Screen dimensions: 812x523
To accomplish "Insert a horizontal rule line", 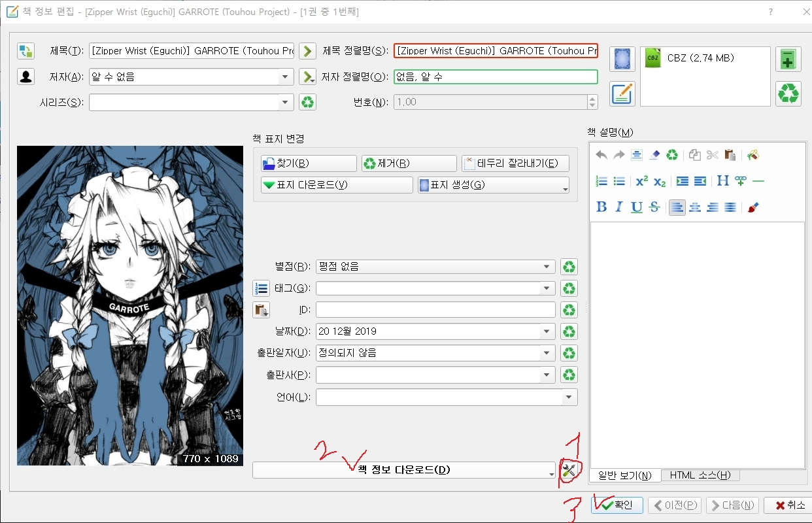I will 758,181.
